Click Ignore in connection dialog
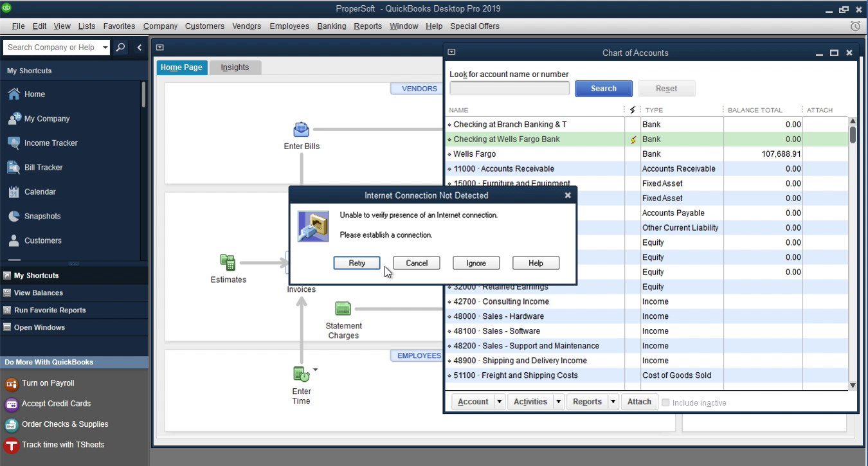Viewport: 868px width, 466px height. (x=476, y=263)
